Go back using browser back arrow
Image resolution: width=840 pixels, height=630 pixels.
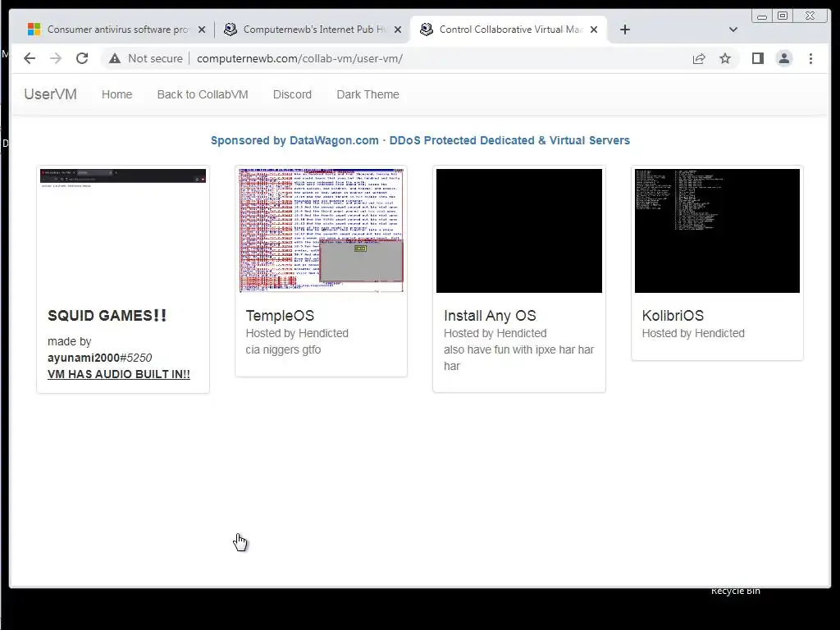(x=30, y=58)
